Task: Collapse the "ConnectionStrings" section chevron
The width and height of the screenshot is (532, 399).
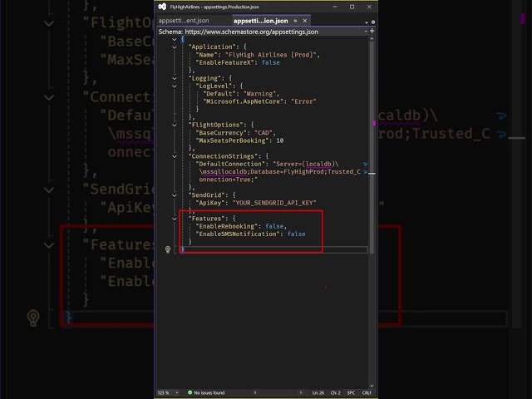Action: click(x=174, y=156)
